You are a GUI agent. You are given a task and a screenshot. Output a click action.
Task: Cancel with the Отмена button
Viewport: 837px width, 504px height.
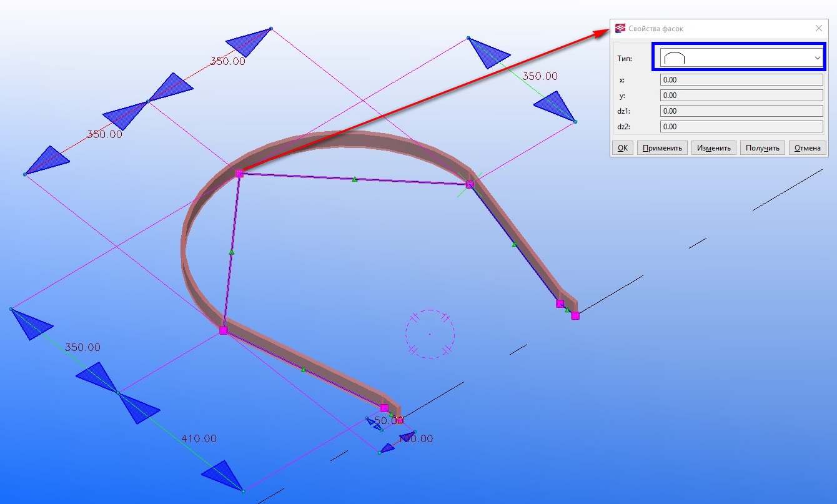[x=808, y=148]
